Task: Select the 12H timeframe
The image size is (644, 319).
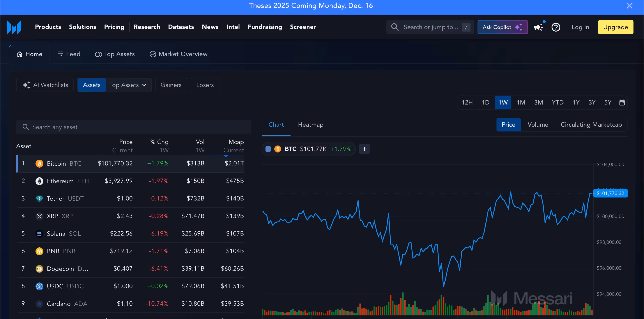Action: click(x=467, y=103)
